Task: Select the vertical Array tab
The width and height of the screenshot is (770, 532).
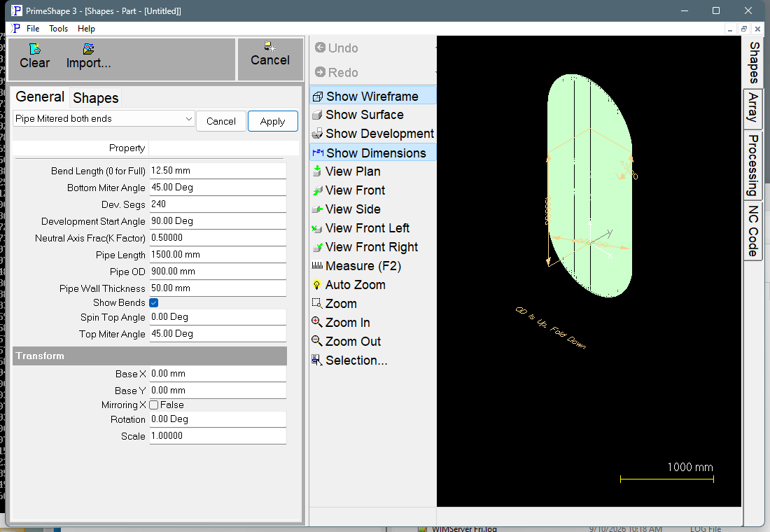Action: coord(753,108)
